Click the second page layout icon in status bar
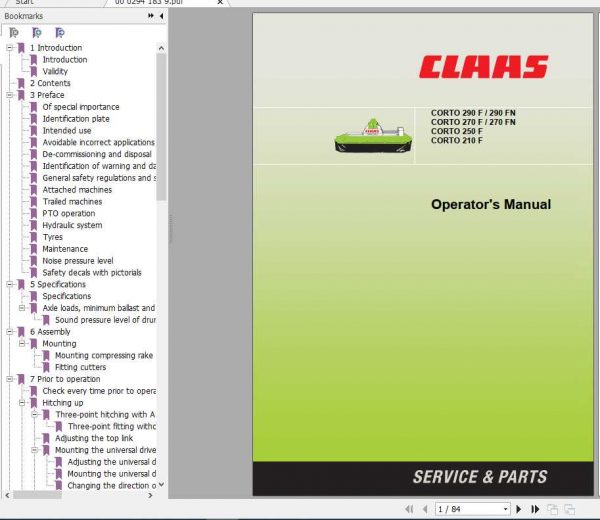Viewport: 600px width, 520px height. 569,509
